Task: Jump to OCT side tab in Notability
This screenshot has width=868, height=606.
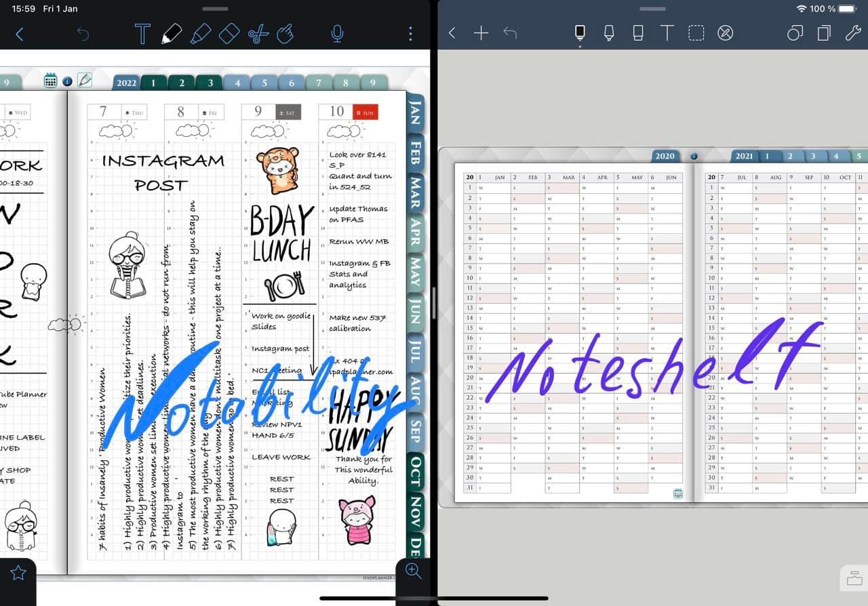Action: (415, 472)
